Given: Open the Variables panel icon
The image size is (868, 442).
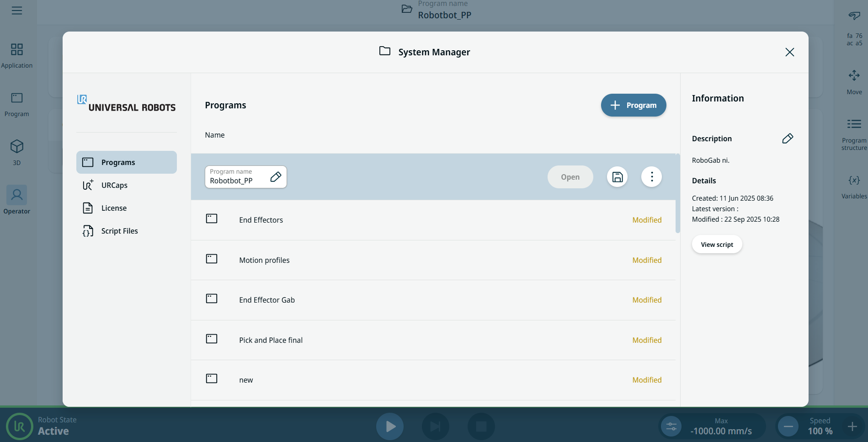Looking at the screenshot, I should click(x=854, y=181).
